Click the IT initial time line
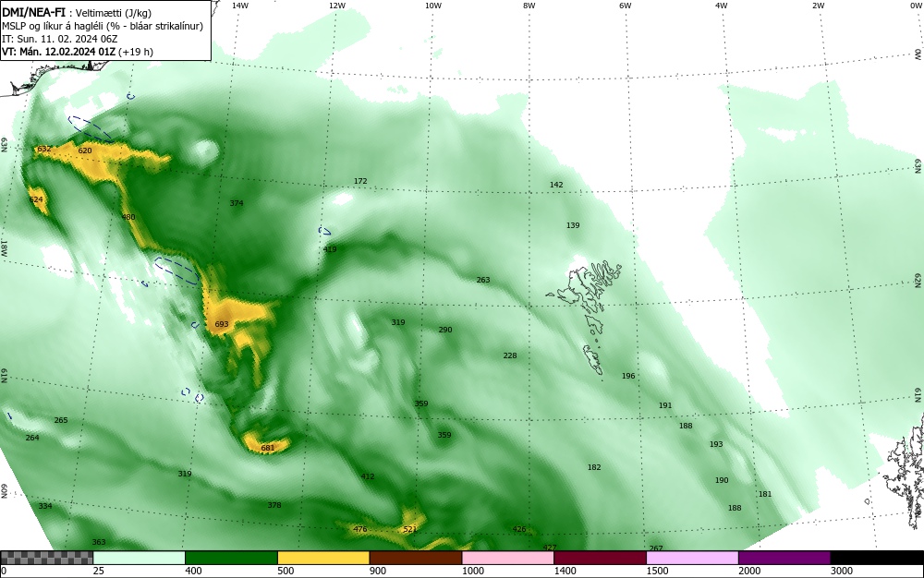 click(59, 39)
